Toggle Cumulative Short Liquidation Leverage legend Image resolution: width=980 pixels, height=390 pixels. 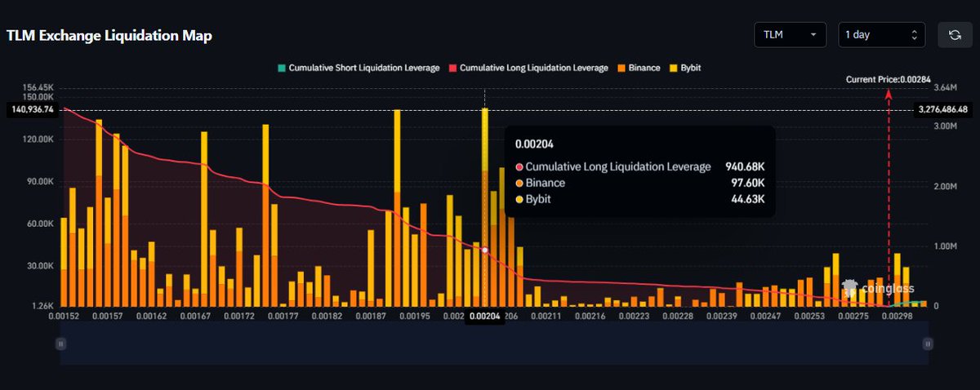click(x=359, y=68)
